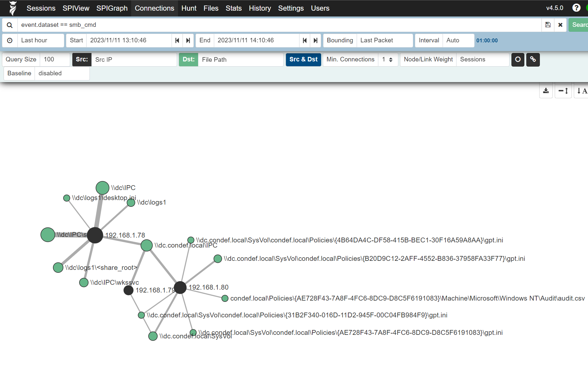Step end time to next boundary
Image resolution: width=588 pixels, height=372 pixels.
(316, 40)
